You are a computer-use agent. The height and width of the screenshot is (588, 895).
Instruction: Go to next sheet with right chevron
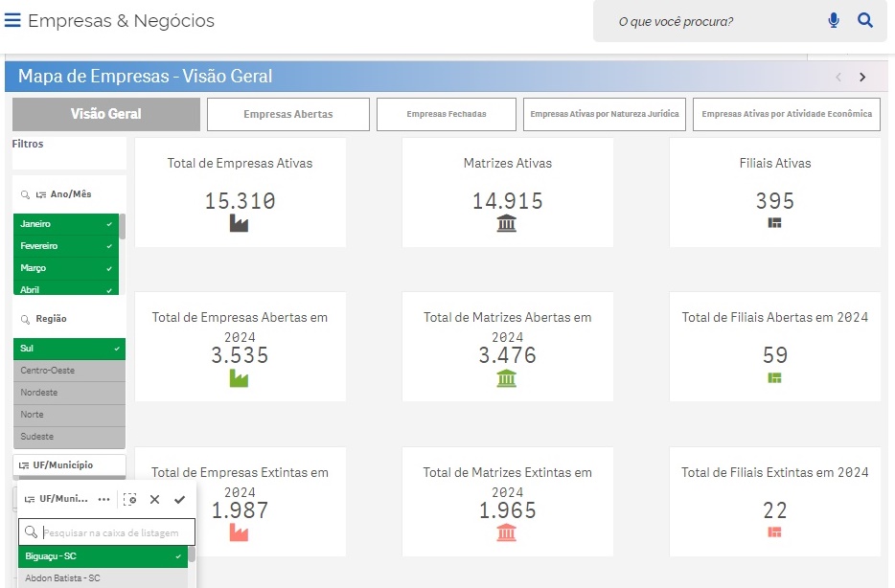[862, 78]
